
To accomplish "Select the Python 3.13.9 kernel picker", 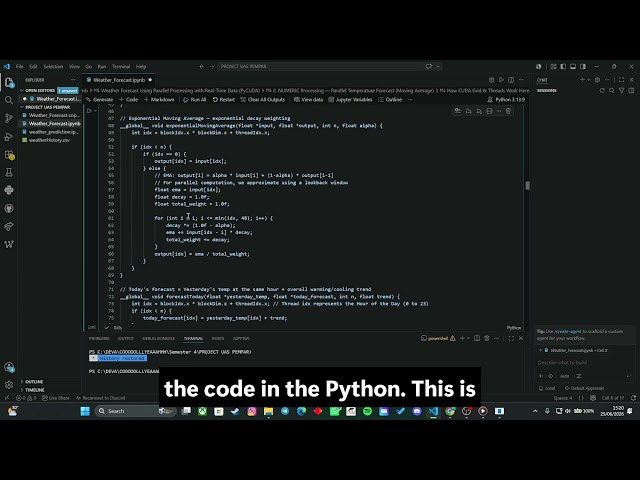I will point(506,100).
